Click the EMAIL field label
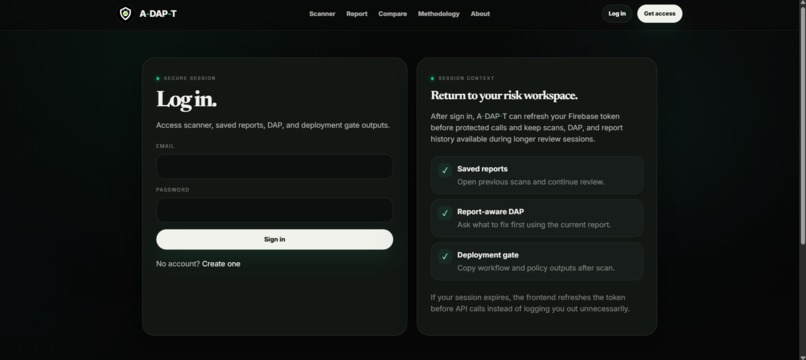 165,146
